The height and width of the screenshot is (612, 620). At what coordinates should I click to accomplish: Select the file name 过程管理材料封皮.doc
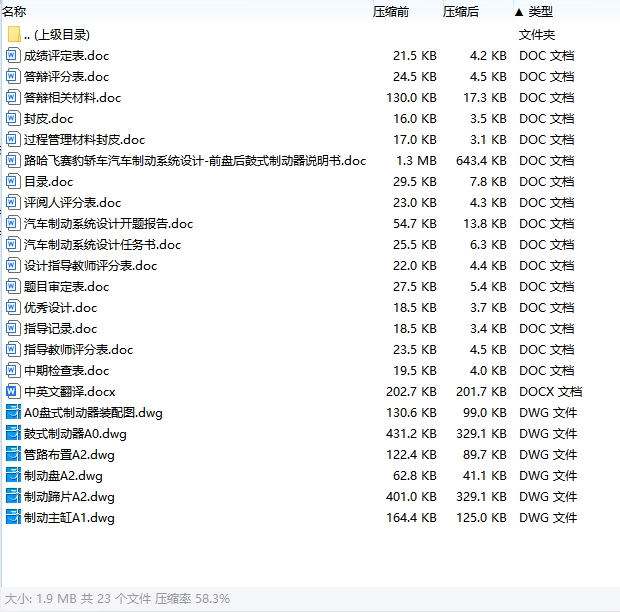pyautogui.click(x=85, y=140)
